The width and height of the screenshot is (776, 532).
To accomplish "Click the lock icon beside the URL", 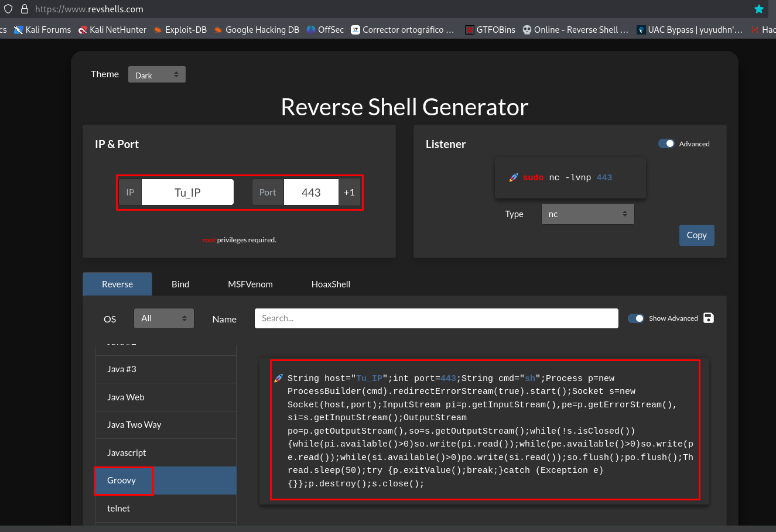I will [x=25, y=9].
